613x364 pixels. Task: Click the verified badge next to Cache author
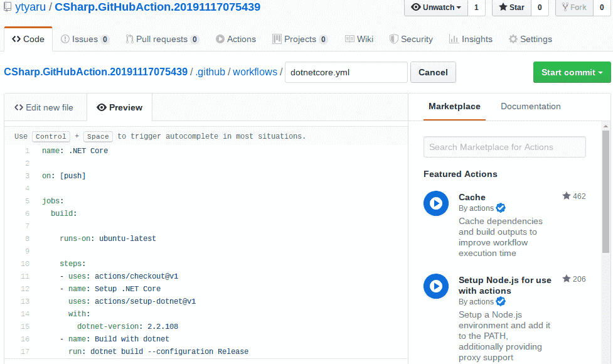coord(501,208)
